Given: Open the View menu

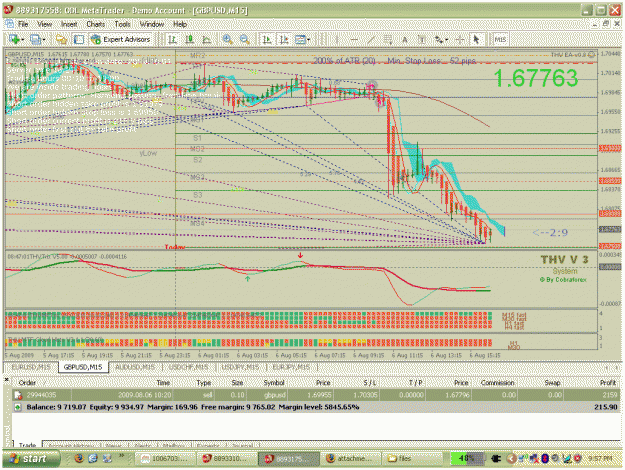Looking at the screenshot, I should [45, 24].
